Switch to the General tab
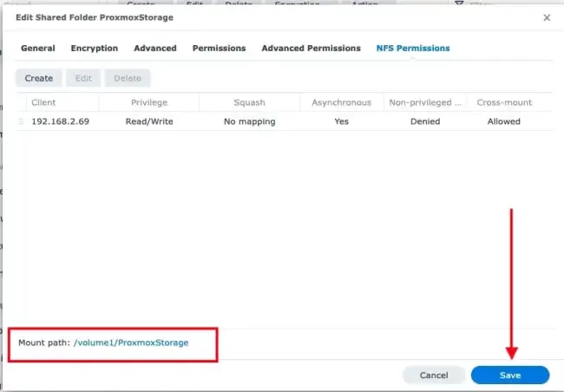The width and height of the screenshot is (564, 392). coord(38,49)
